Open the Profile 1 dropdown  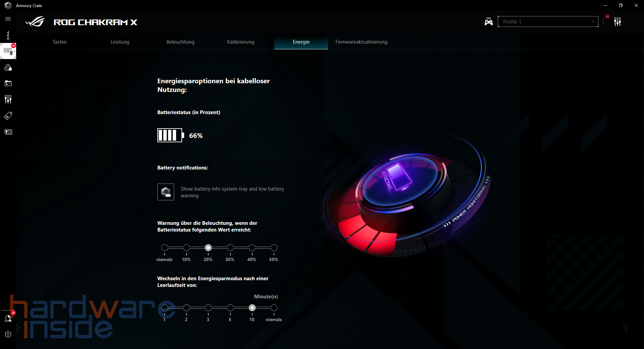547,21
